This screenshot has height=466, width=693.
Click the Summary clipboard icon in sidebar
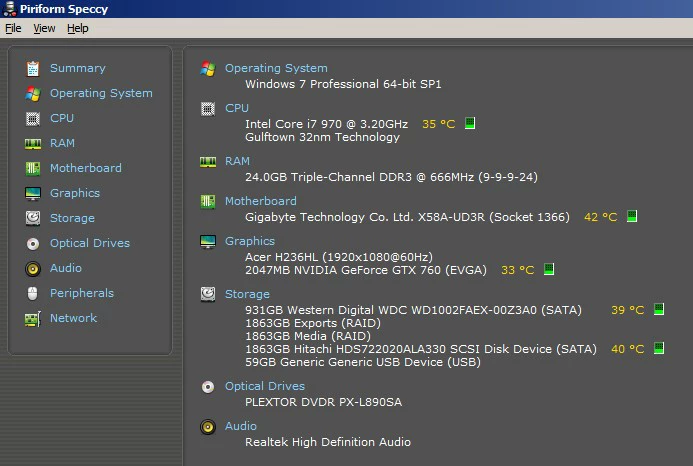coord(33,69)
